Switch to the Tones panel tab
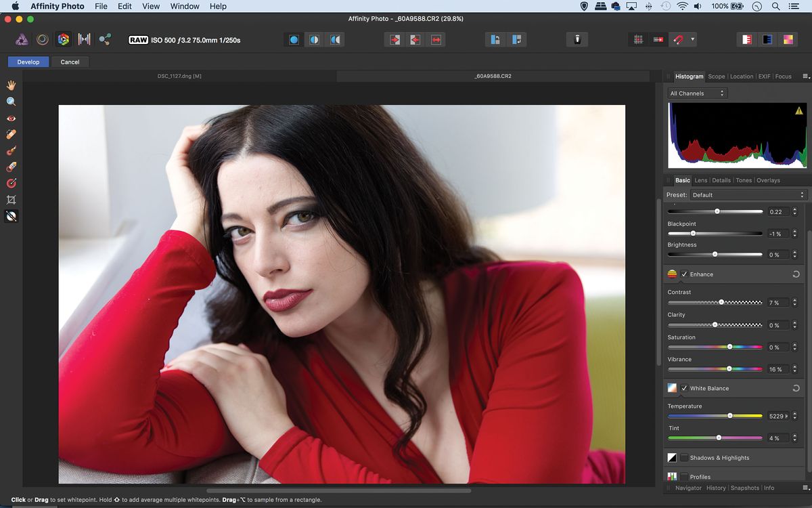The height and width of the screenshot is (508, 812). [744, 180]
